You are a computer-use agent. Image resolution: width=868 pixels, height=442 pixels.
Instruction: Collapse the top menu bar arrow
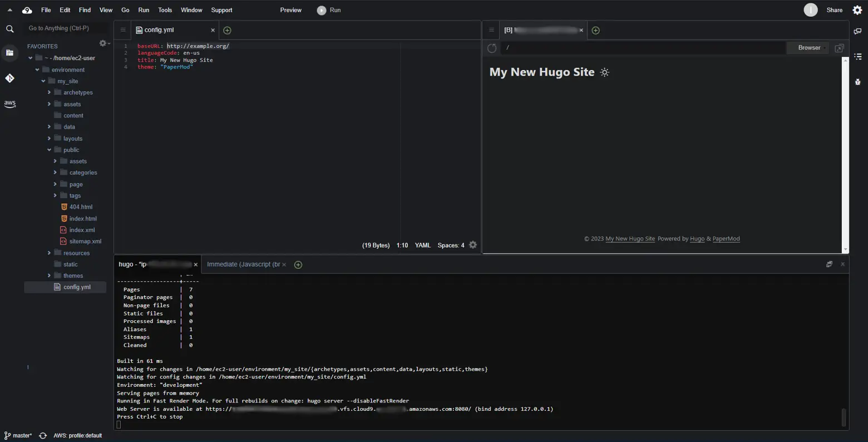coord(9,10)
